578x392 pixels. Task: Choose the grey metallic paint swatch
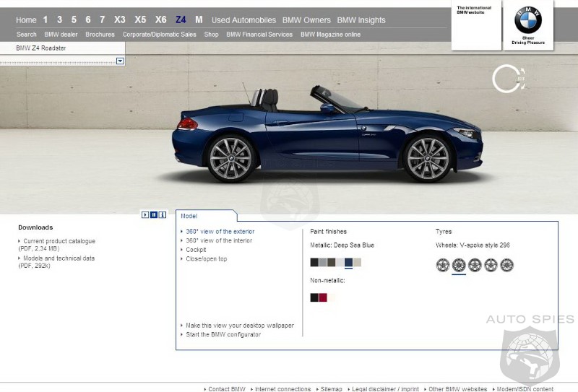pos(323,262)
